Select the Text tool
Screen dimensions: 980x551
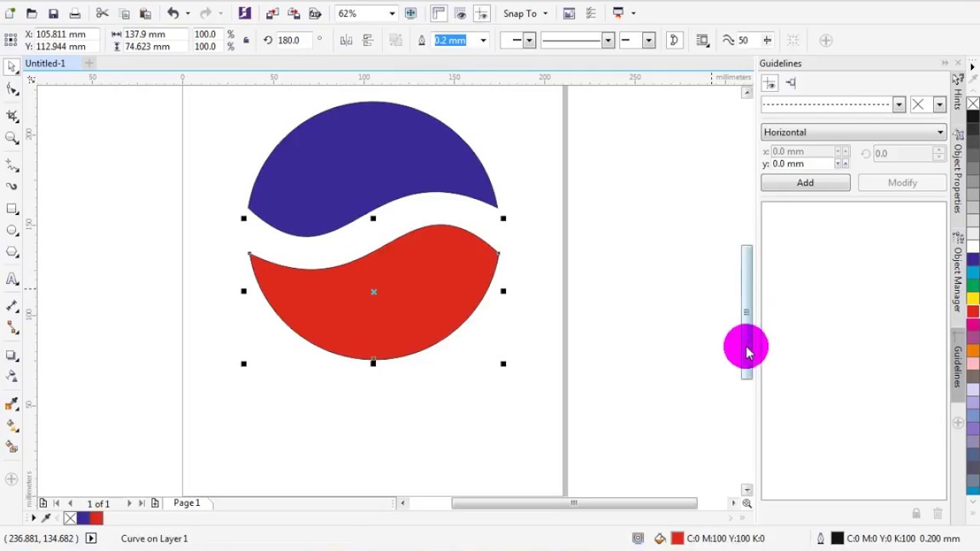click(x=11, y=279)
